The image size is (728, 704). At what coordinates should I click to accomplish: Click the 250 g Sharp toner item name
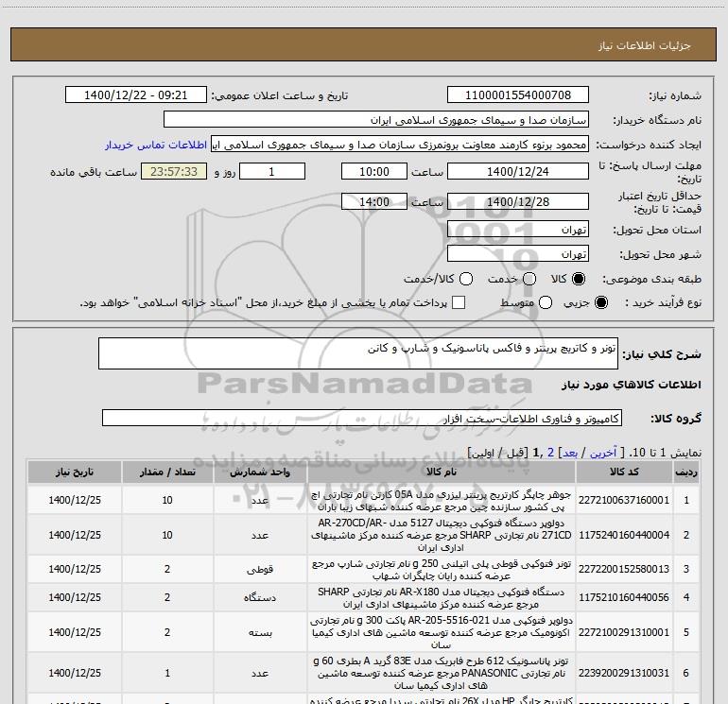pos(442,570)
